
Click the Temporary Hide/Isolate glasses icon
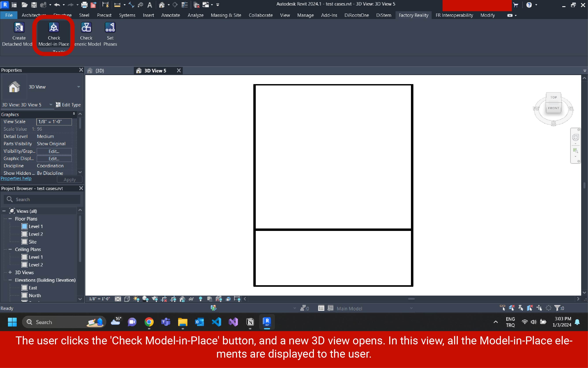click(191, 299)
